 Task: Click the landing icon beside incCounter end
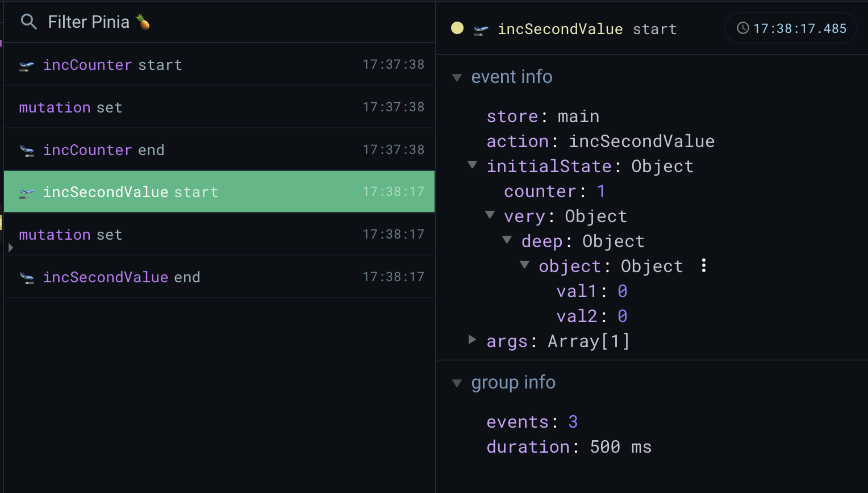point(27,151)
